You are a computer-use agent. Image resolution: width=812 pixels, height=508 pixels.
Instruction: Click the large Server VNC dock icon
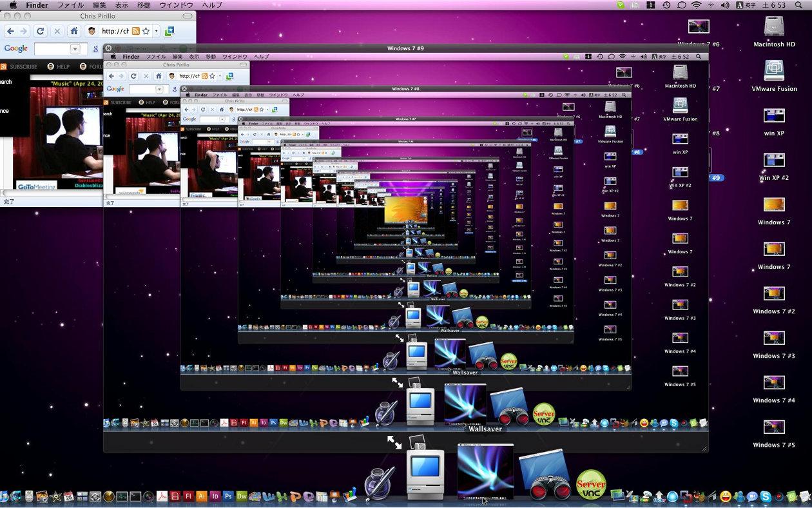pos(590,484)
